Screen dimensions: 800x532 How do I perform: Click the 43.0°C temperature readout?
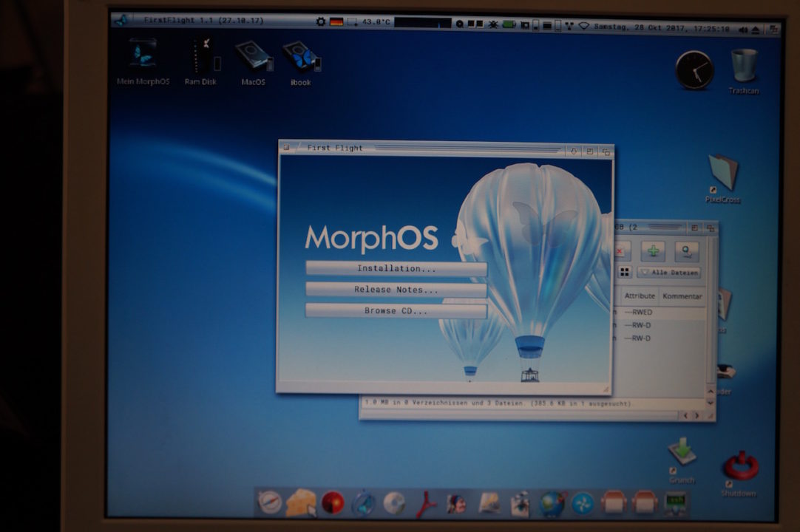tap(376, 22)
